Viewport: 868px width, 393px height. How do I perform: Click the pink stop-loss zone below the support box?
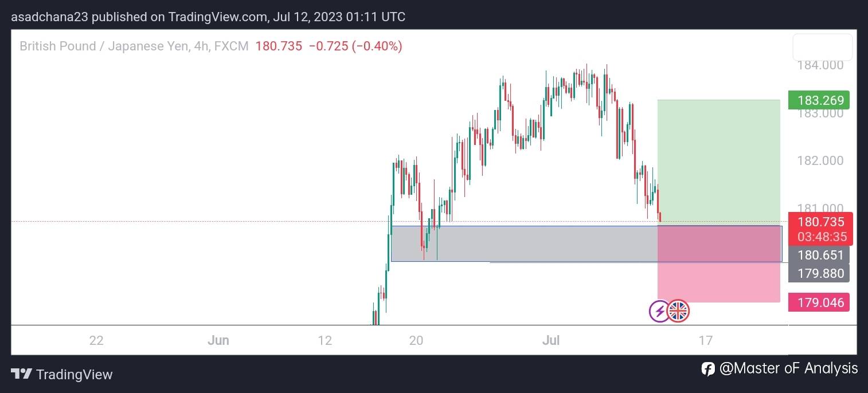[718, 282]
